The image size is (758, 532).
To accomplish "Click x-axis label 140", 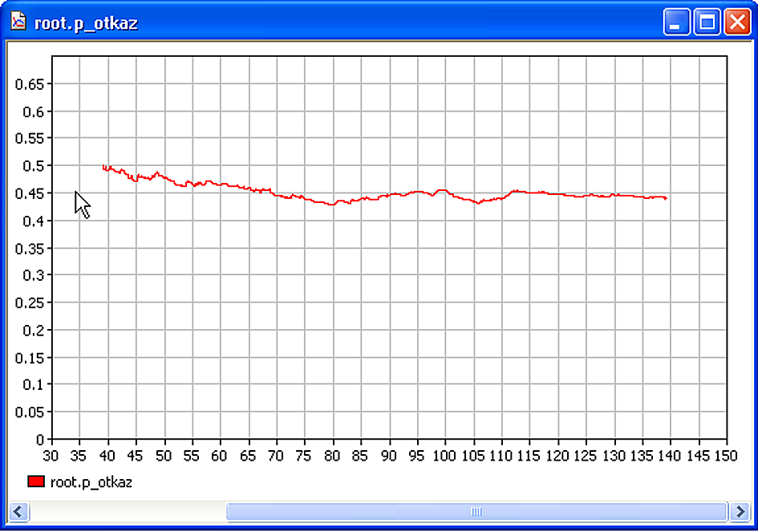I will [x=670, y=456].
